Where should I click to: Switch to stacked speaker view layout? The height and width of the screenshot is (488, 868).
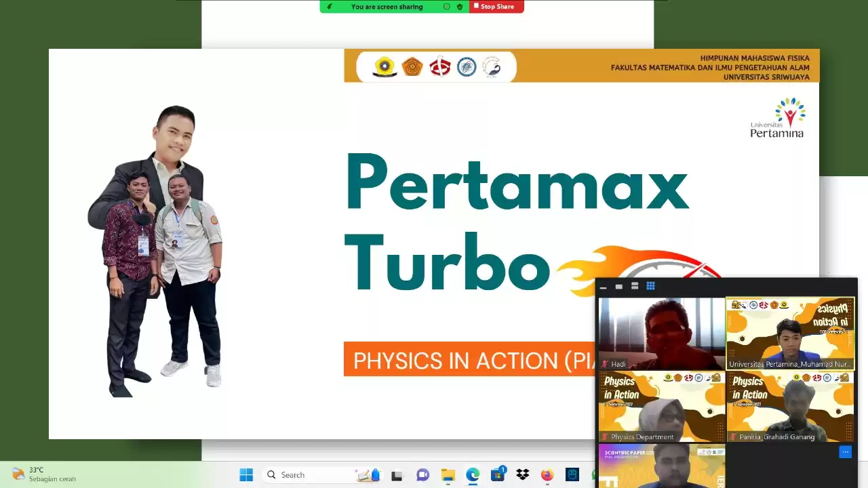pos(635,285)
